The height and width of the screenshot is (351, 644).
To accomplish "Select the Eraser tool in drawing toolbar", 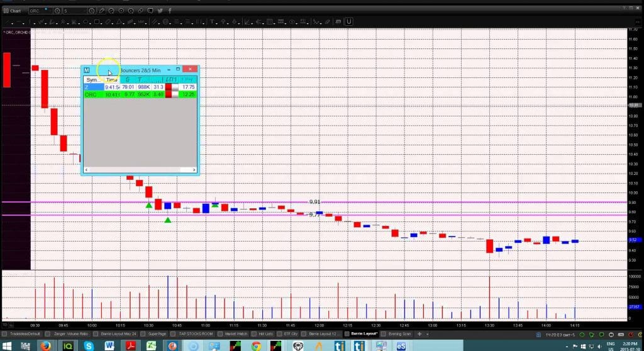I will click(x=327, y=21).
